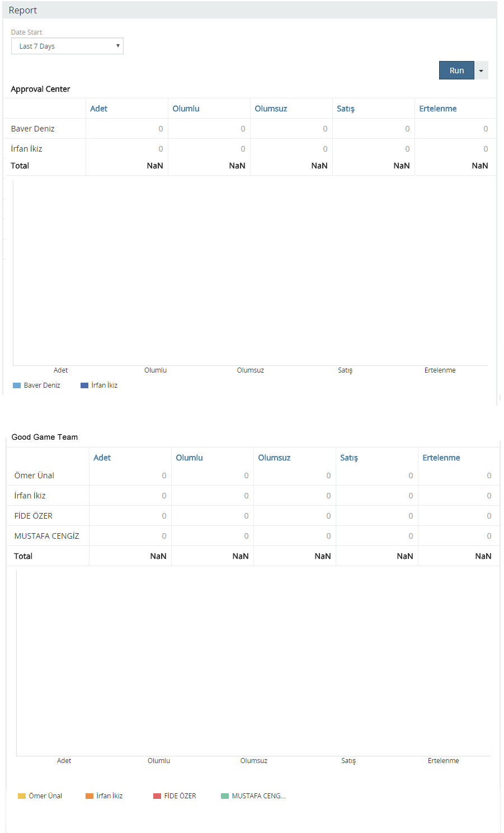
Task: Select the MUSTAFA CENGİZ table row
Action: click(x=47, y=536)
